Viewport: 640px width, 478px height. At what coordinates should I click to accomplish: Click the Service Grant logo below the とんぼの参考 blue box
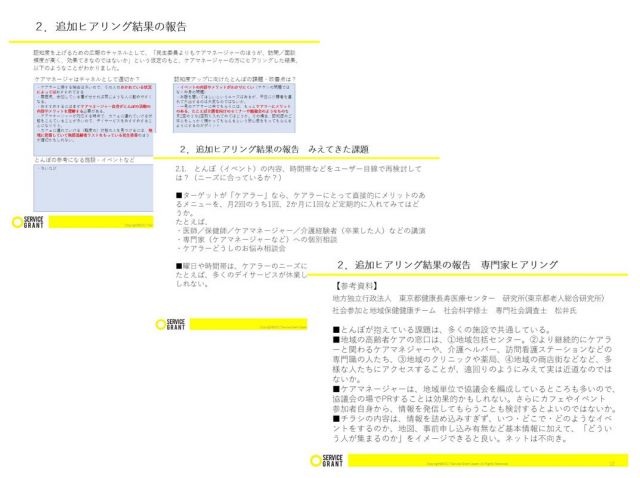point(28,222)
